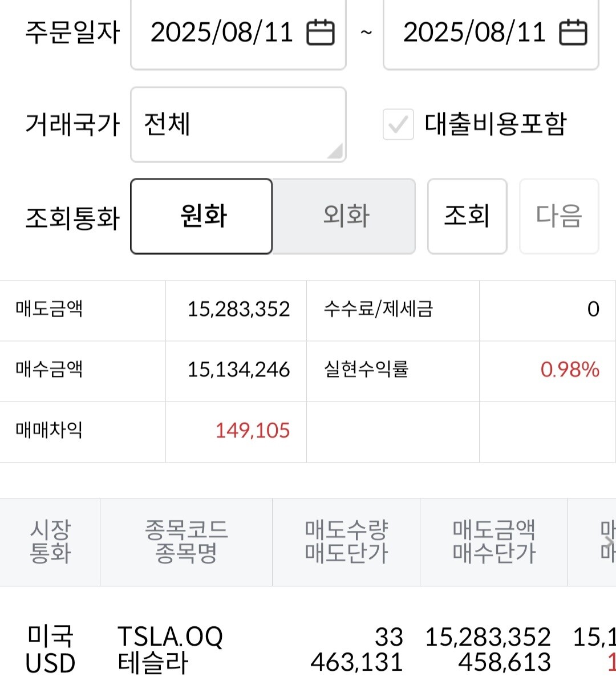Click the 매도수량 매도단가 column header
This screenshot has height=685, width=616.
click(346, 542)
